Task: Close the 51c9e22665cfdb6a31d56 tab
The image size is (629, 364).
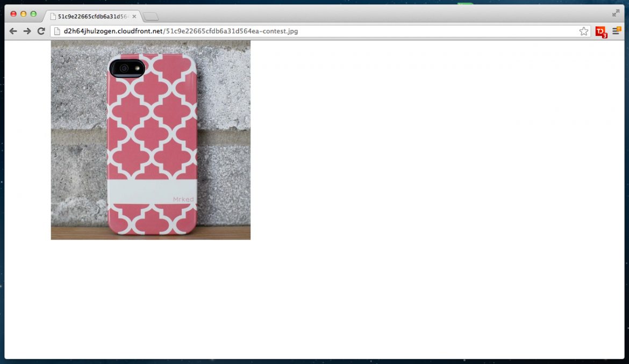Action: coord(134,16)
